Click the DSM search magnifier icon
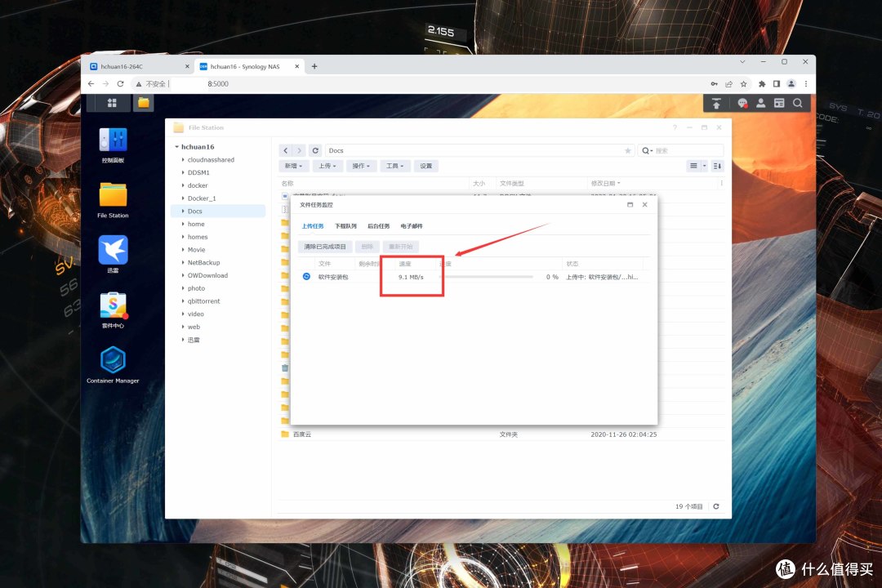The height and width of the screenshot is (588, 882). coord(798,104)
